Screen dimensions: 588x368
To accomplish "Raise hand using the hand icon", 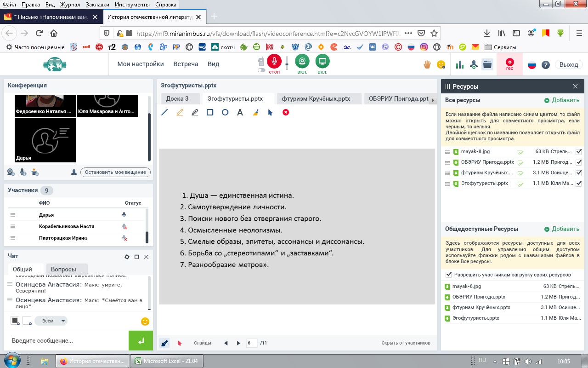I will click(427, 64).
